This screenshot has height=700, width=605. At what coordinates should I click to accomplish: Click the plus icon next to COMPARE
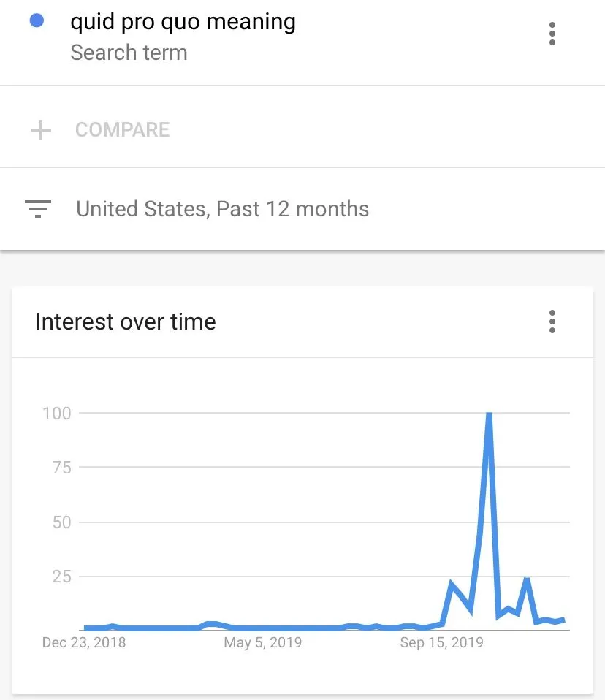[41, 130]
